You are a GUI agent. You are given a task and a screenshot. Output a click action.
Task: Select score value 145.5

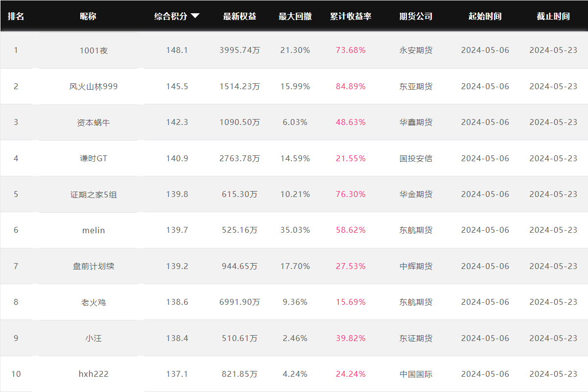pyautogui.click(x=177, y=86)
